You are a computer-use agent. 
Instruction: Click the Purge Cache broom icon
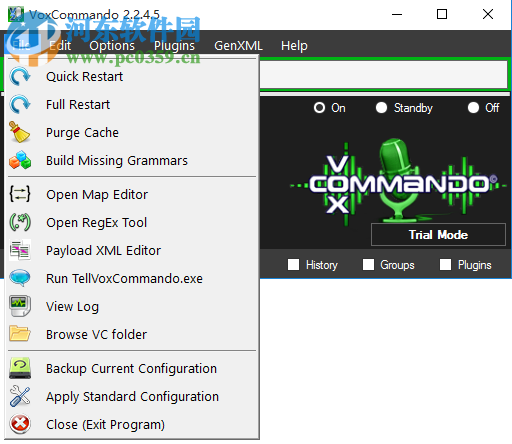click(19, 132)
